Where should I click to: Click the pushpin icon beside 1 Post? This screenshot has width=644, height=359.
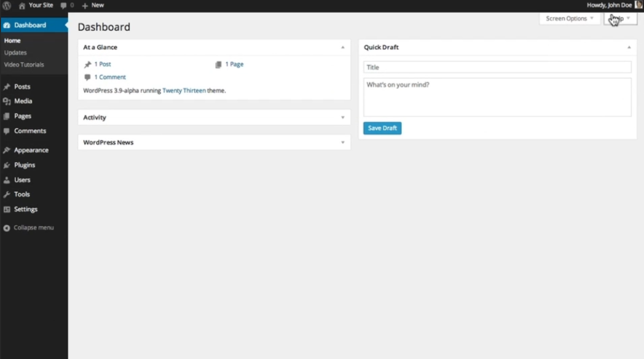[x=88, y=64]
